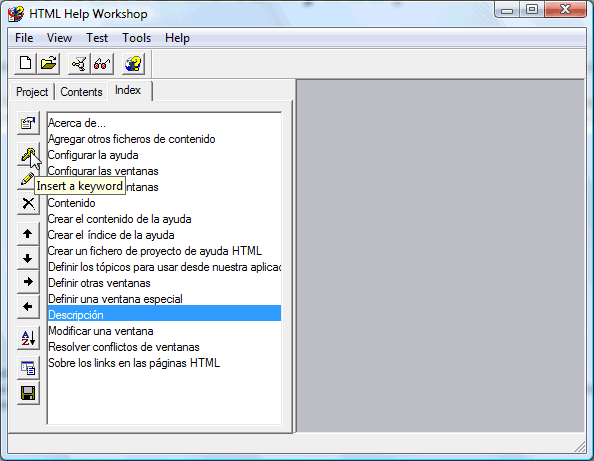Viewport: 594px width, 461px height.
Task: Save index file with floppy icon
Action: 28,393
